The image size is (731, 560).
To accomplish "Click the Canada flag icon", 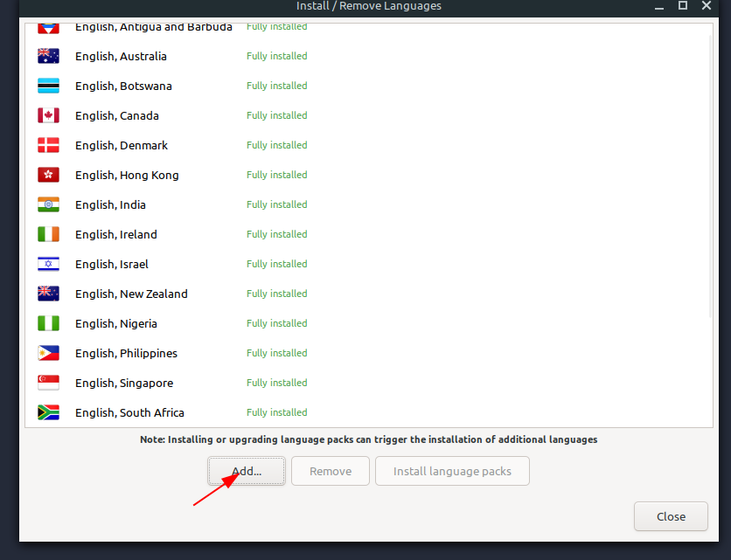I will coord(48,115).
